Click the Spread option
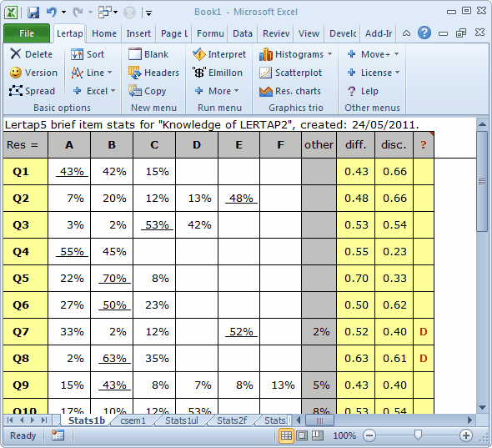 point(32,91)
